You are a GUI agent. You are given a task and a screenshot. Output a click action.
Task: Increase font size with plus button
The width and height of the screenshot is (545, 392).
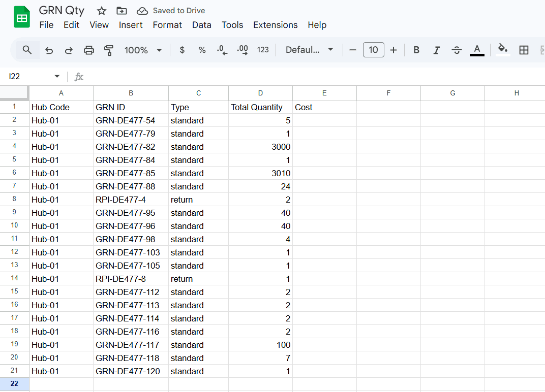[393, 50]
